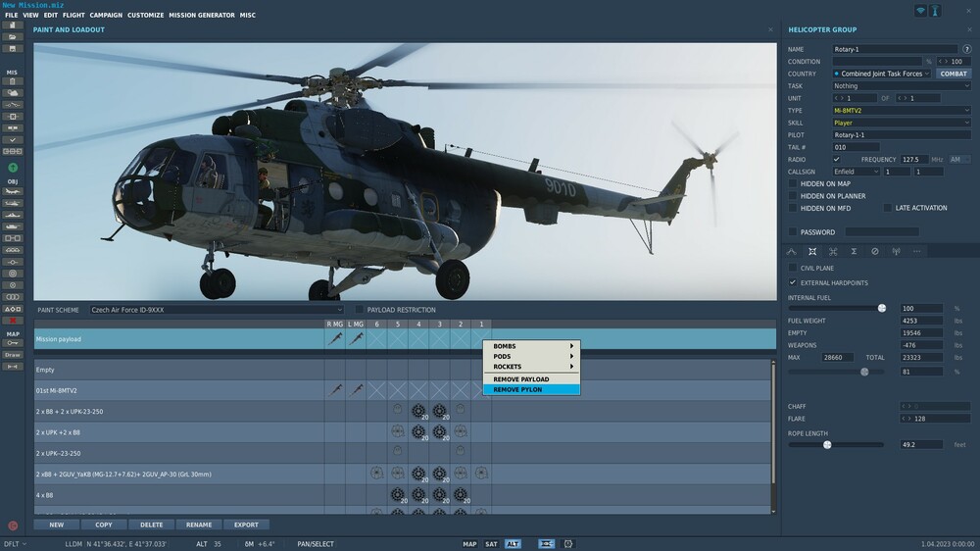
Task: Open the route tab icon in Helicopter Group panel
Action: (792, 251)
